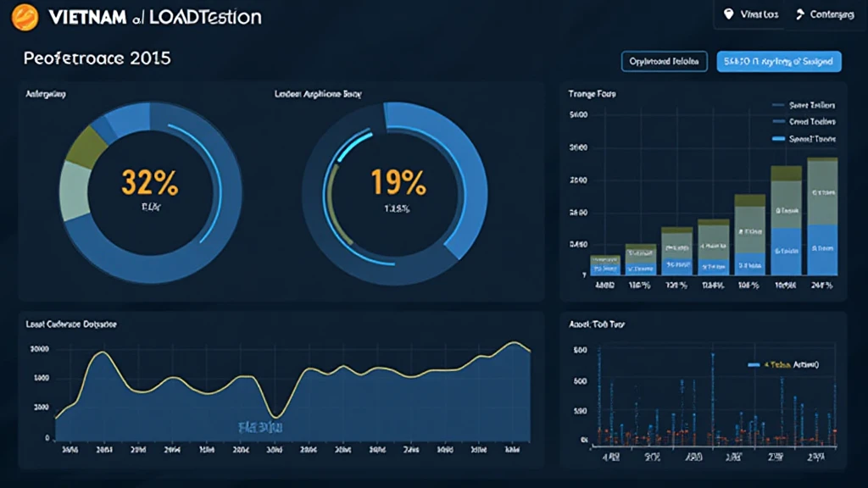This screenshot has height=488, width=868.
Task: Click the bright blue filled button below header
Action: coord(779,61)
